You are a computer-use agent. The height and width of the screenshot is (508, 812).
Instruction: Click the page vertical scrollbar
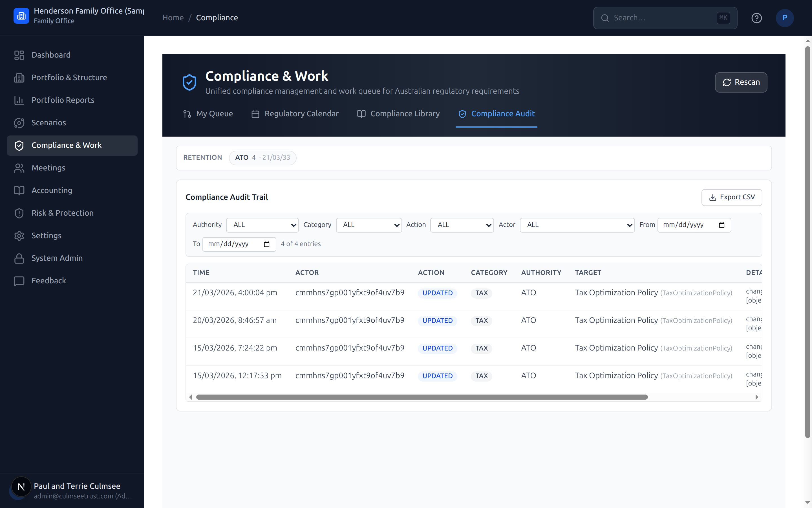click(x=808, y=242)
